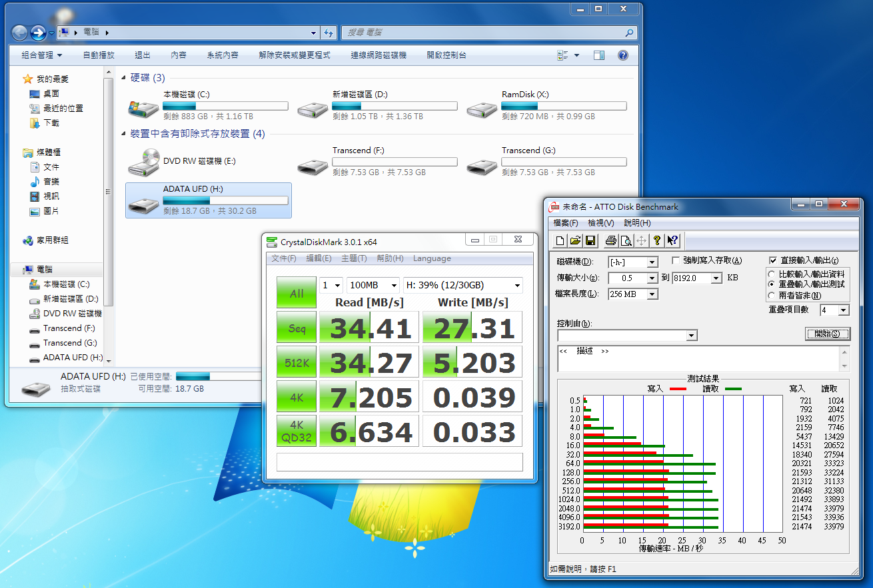Open the 8192.0 transfer size end dropdown
Viewport: 873px width, 588px height.
pyautogui.click(x=716, y=278)
